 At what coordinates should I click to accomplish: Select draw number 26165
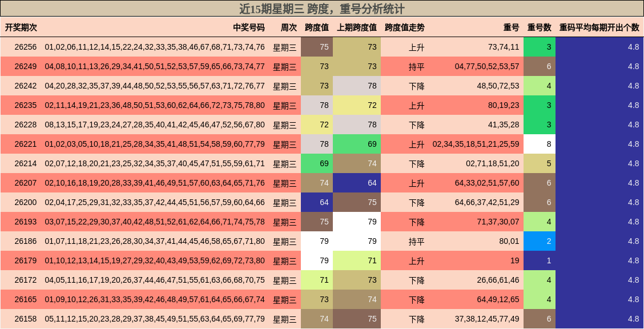coord(26,299)
